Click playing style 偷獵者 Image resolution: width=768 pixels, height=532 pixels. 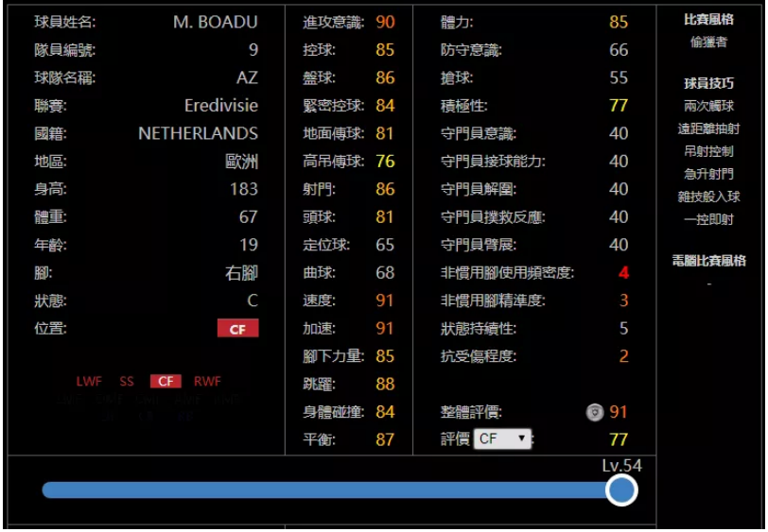pos(708,43)
